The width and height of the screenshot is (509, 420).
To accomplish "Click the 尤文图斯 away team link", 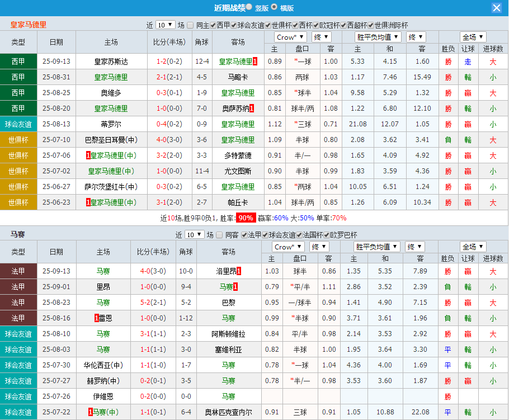I will click(237, 171).
